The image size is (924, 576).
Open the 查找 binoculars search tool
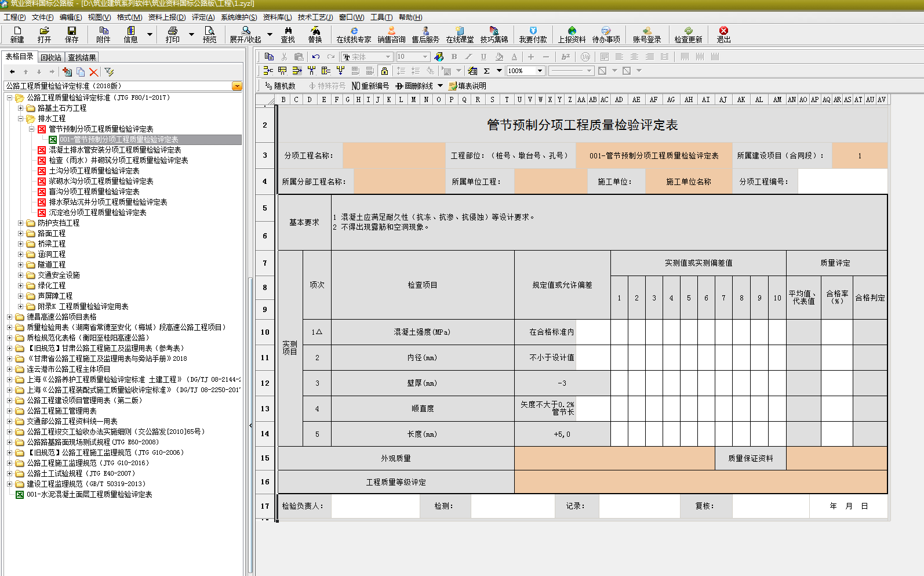288,35
